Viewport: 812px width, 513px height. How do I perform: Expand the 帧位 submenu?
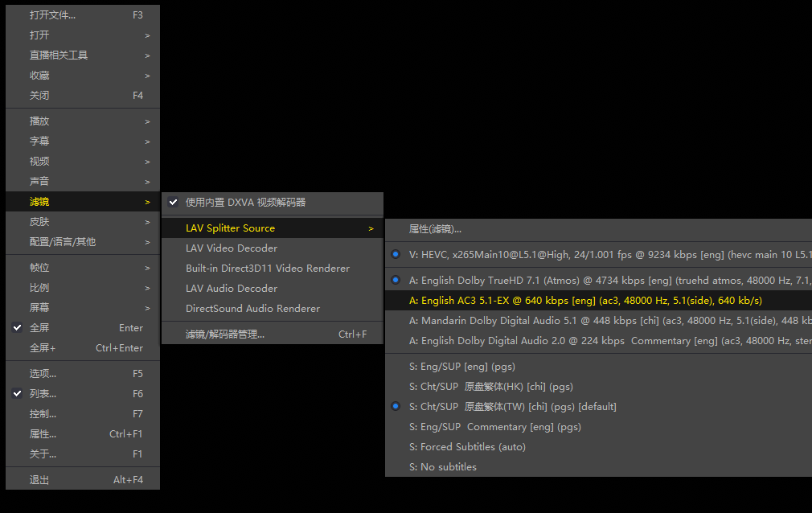(82, 268)
